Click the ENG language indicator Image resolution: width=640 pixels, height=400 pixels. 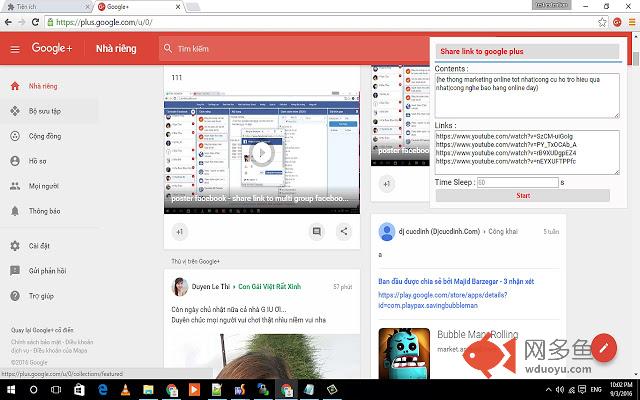click(596, 390)
